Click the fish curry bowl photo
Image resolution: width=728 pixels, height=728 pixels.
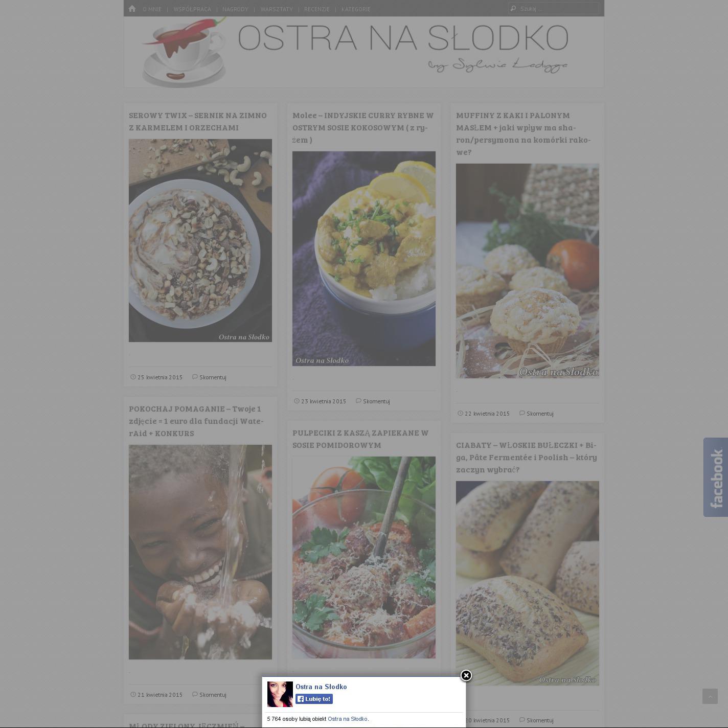coord(364,259)
